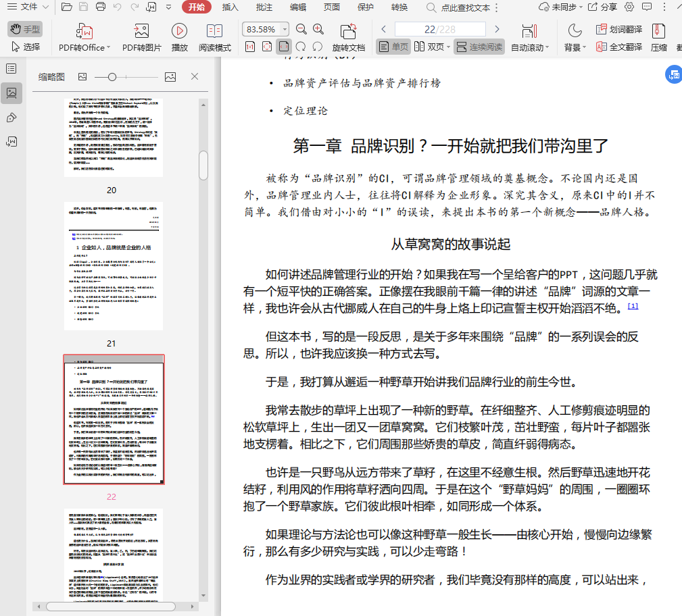Select page 20 thumbnail
This screenshot has height=616, width=682.
click(x=114, y=138)
